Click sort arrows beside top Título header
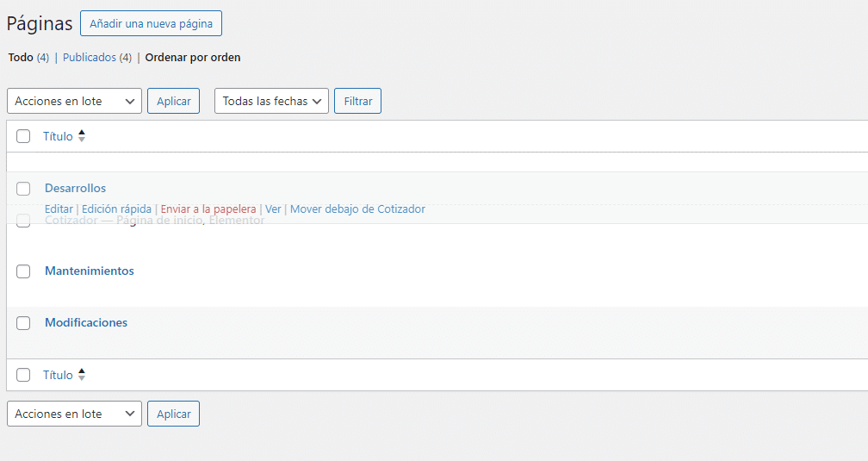Viewport: 868px width, 461px height. tap(82, 136)
